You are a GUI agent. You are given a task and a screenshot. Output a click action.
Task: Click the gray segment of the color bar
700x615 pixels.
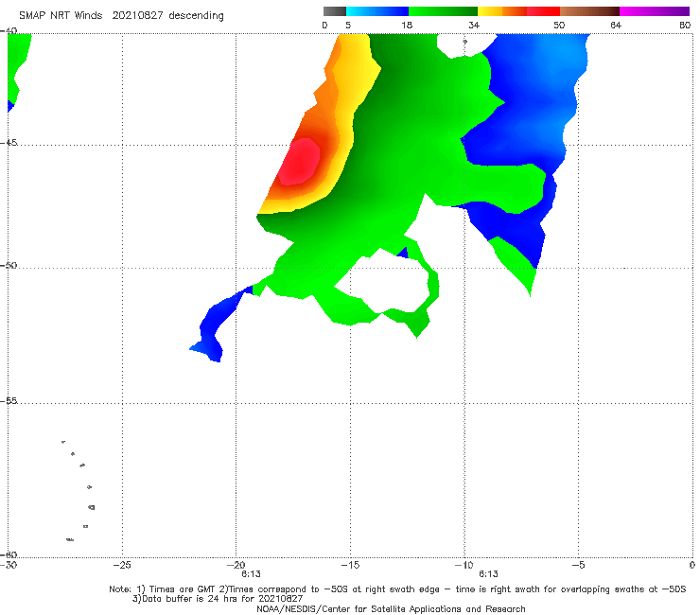335,11
